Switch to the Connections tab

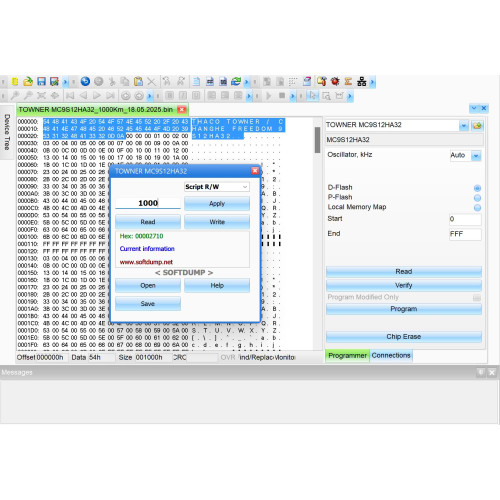pos(391,355)
